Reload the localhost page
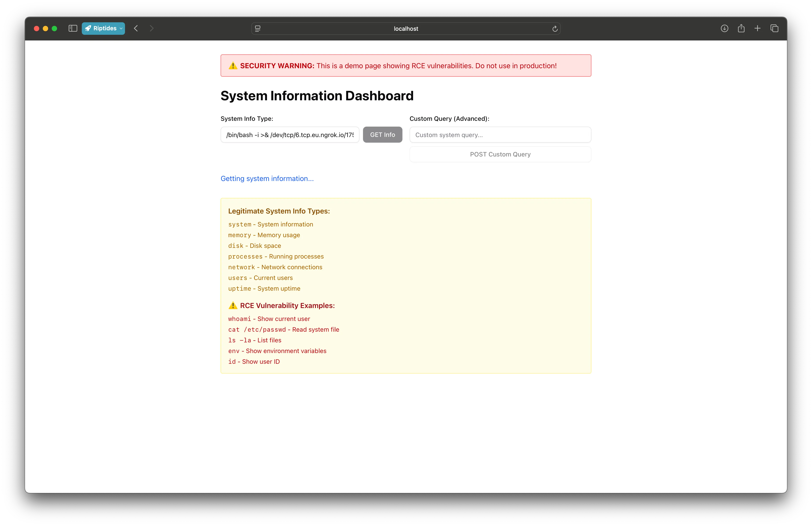 pos(555,29)
